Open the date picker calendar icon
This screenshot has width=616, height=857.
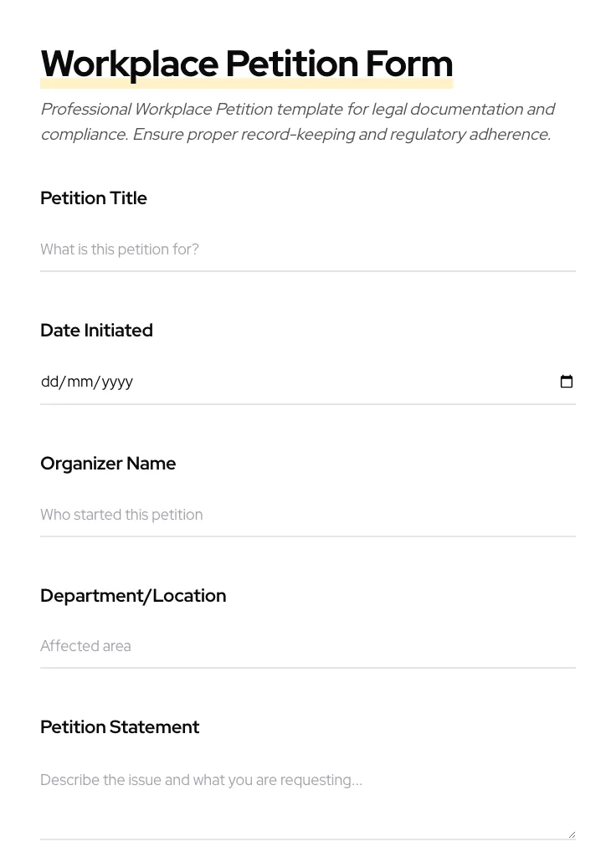click(x=567, y=382)
